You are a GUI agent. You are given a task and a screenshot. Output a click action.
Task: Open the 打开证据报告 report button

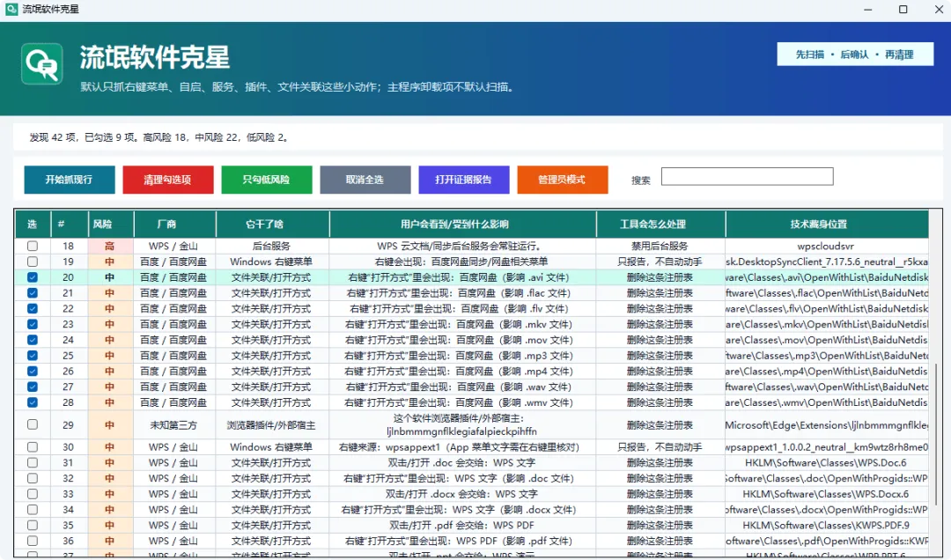pos(464,180)
